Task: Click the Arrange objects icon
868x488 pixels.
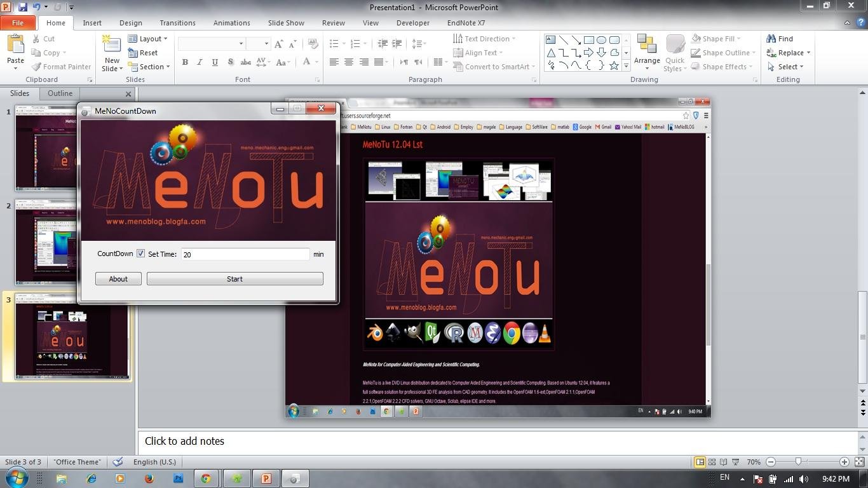Action: (x=647, y=44)
